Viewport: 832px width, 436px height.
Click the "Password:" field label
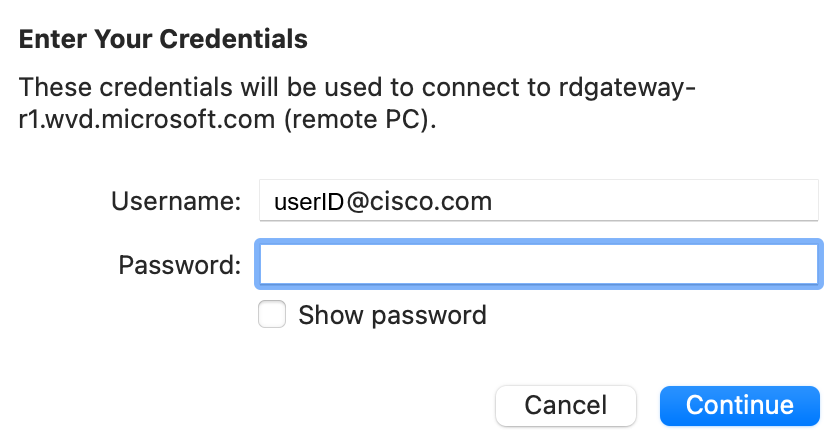pos(180,265)
